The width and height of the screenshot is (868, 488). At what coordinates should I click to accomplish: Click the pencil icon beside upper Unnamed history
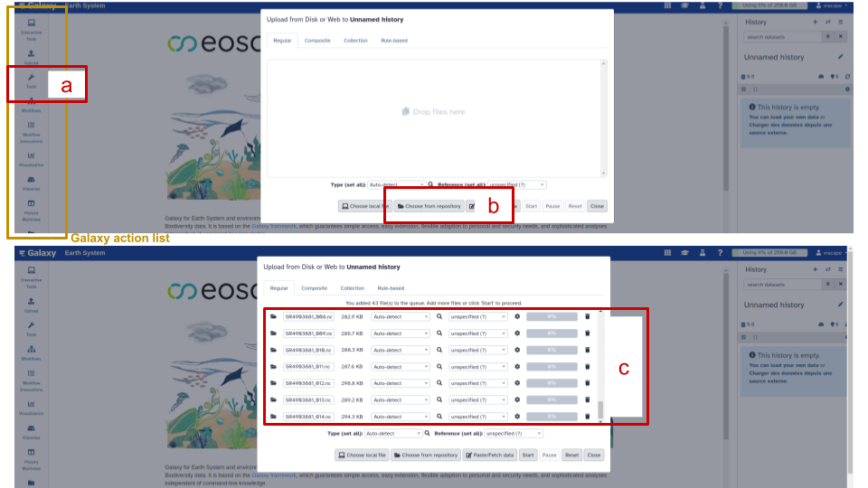(x=840, y=56)
